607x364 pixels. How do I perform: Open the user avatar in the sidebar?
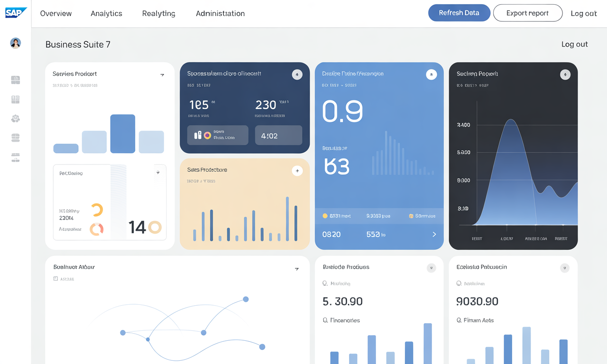[x=16, y=43]
